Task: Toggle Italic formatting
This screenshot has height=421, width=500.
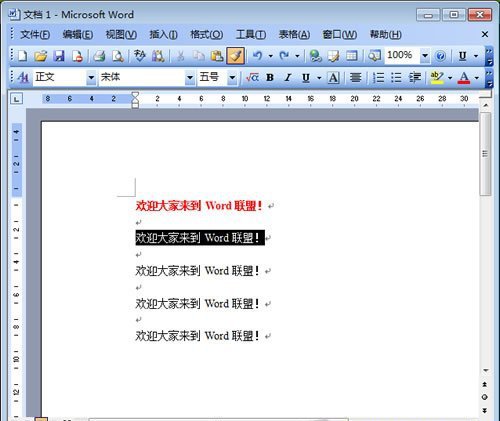Action: [288, 78]
